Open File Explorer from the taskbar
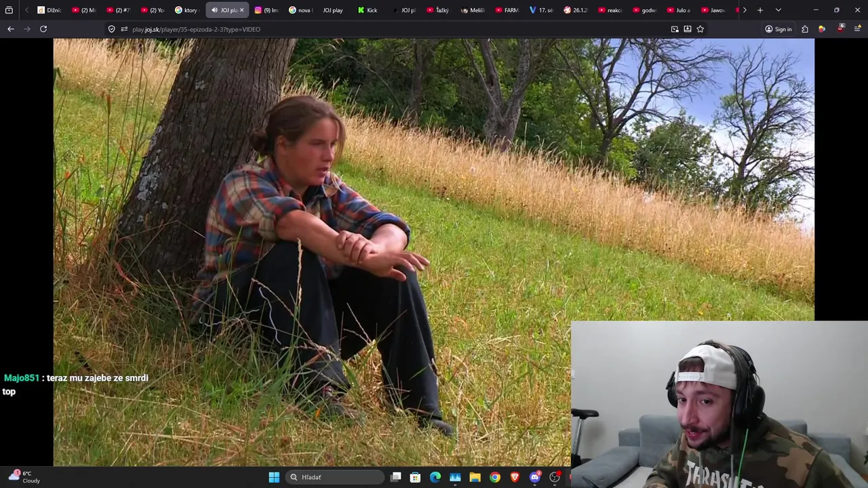Screen dimensions: 868x488 (475, 477)
